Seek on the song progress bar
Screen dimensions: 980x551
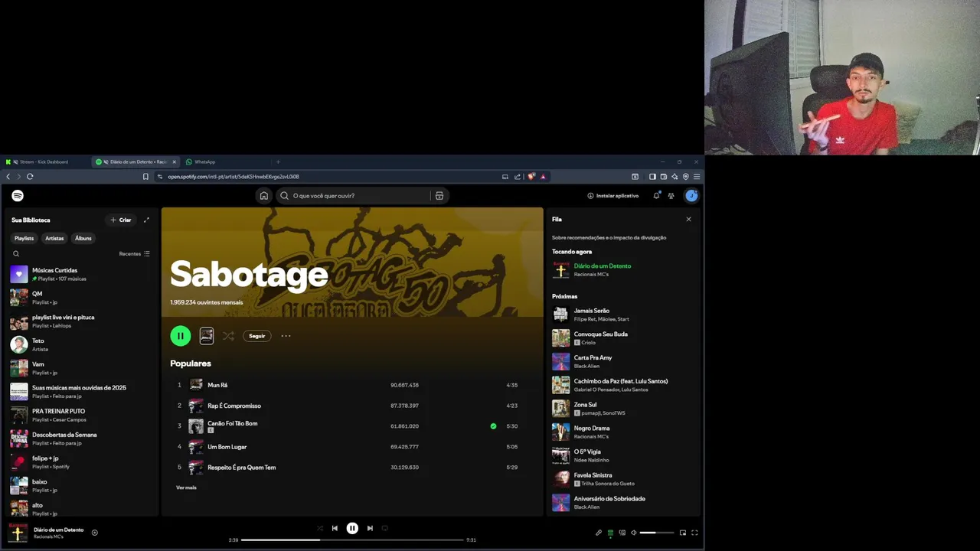352,540
